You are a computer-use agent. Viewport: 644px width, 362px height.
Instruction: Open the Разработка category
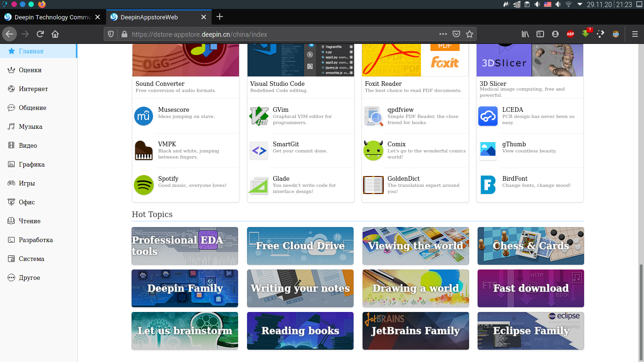38,240
